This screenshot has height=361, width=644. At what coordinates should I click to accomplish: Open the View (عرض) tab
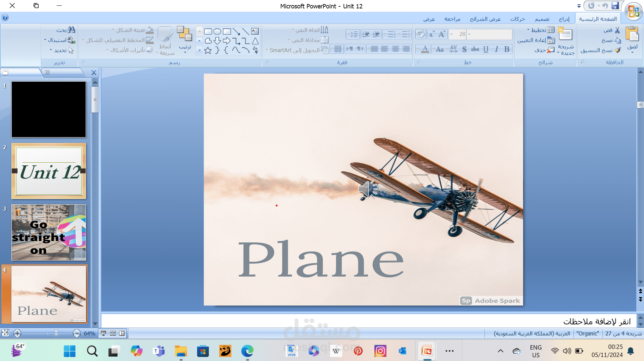tap(429, 19)
